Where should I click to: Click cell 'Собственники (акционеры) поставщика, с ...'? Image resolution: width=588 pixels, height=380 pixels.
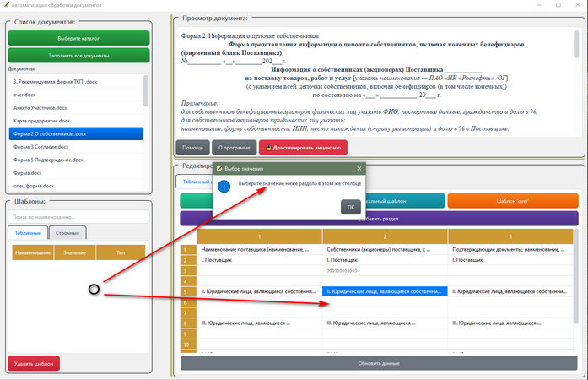(385, 249)
